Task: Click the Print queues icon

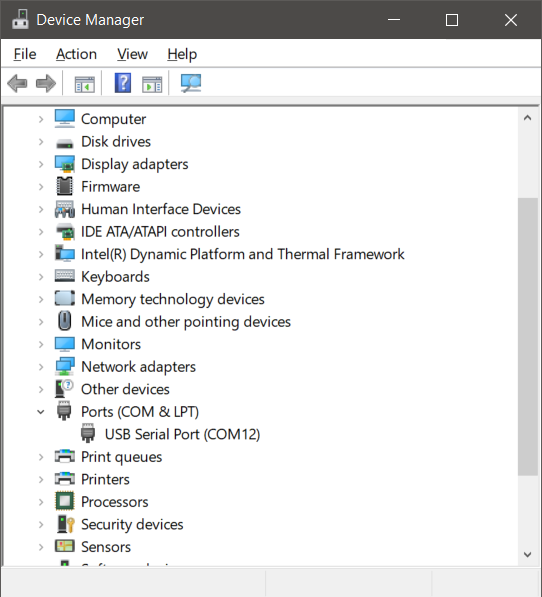Action: click(x=65, y=455)
